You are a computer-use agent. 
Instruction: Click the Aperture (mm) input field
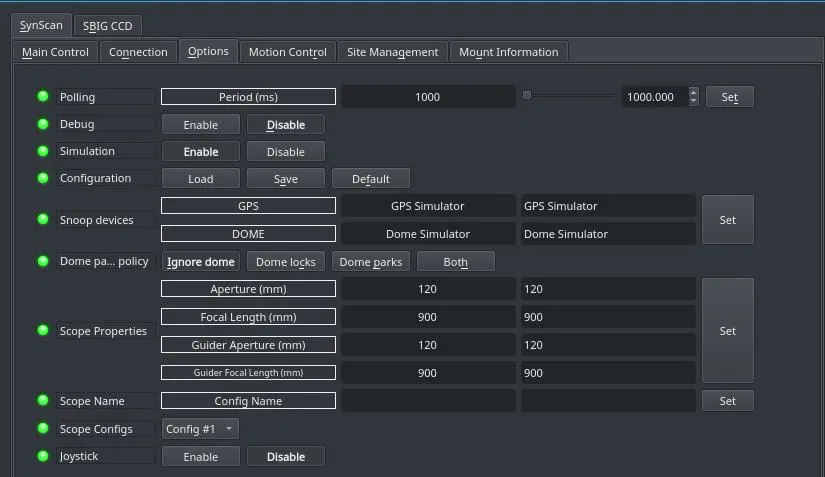coord(608,289)
